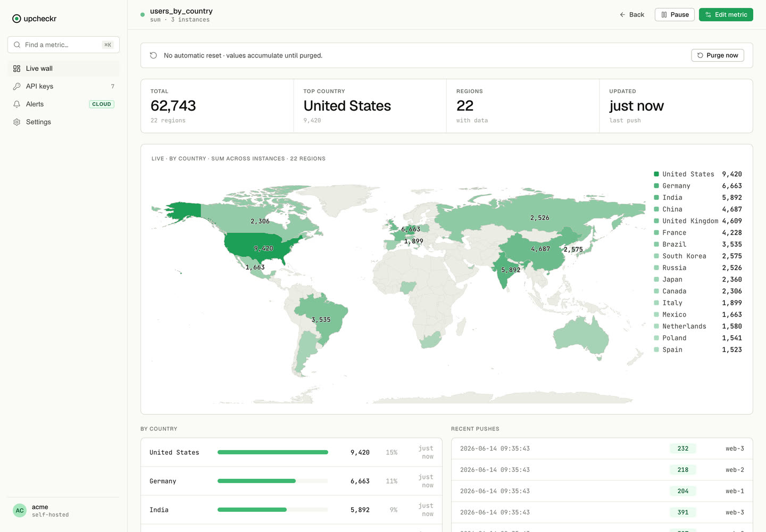The width and height of the screenshot is (766, 532).
Task: Click the reset cycle icon in the notice banner
Action: (x=153, y=55)
